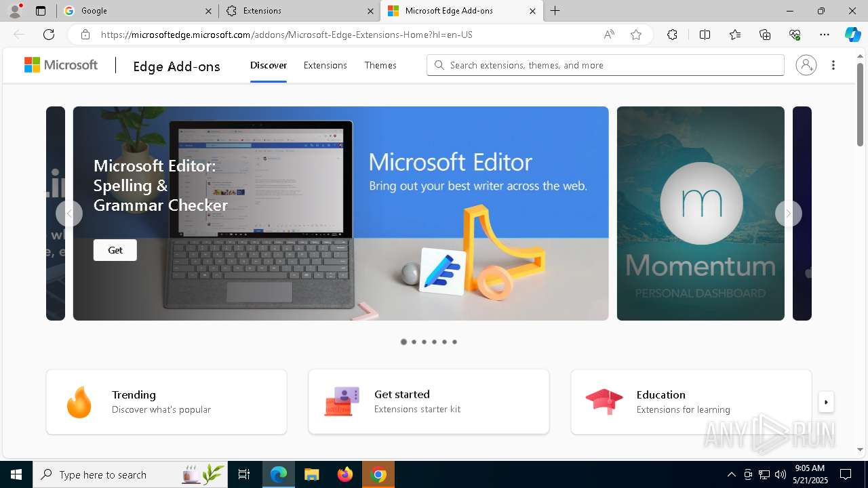The height and width of the screenshot is (488, 868).
Task: Select the Extensions navigation item on page
Action: 325,65
